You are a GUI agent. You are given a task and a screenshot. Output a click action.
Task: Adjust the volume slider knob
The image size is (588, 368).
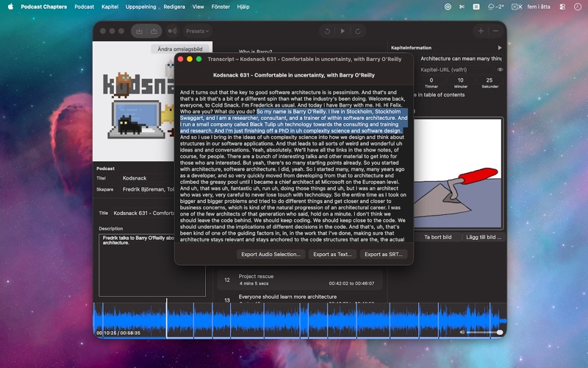(500, 333)
